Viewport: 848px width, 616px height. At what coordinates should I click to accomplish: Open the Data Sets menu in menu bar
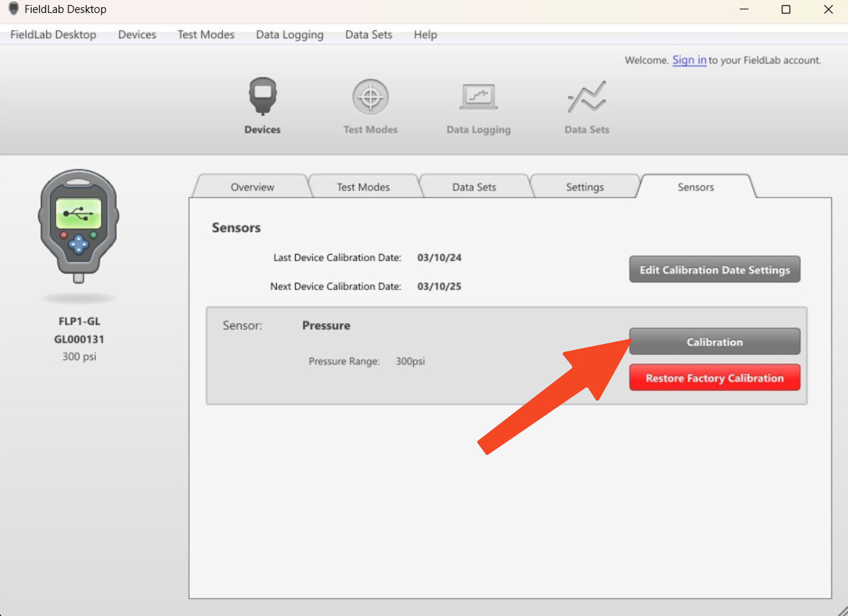(368, 34)
